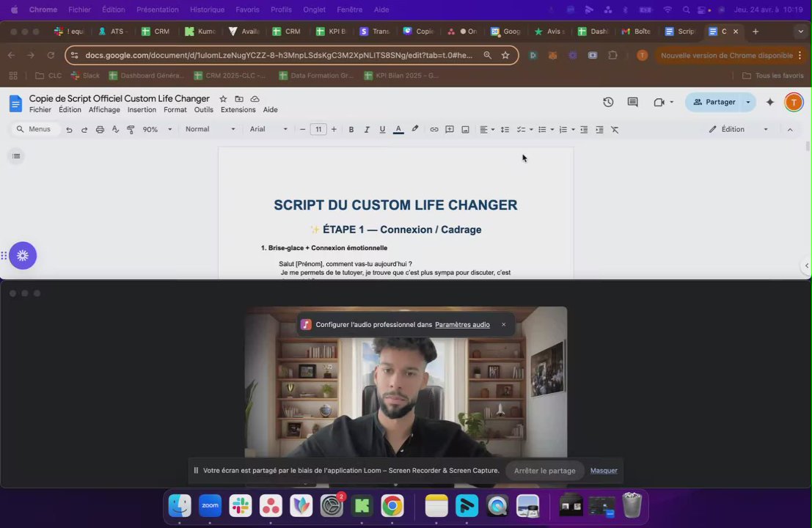
Task: Toggle underline formatting
Action: [382, 129]
